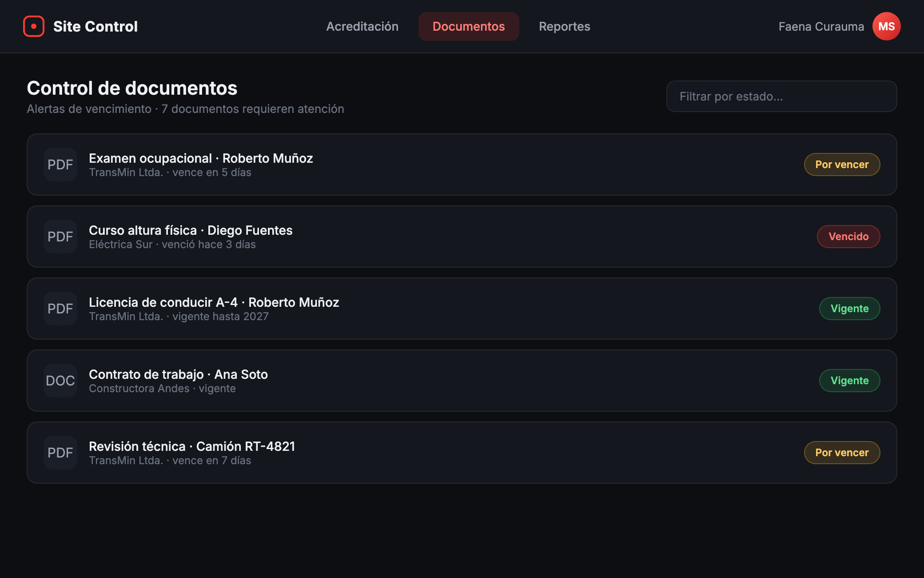Select the Documentos tab
The image size is (924, 578).
(x=469, y=26)
